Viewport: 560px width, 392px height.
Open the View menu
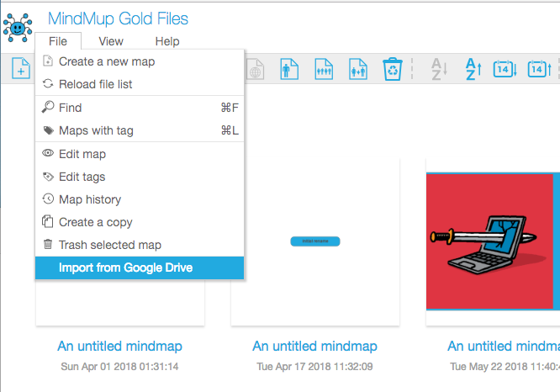pyautogui.click(x=111, y=41)
